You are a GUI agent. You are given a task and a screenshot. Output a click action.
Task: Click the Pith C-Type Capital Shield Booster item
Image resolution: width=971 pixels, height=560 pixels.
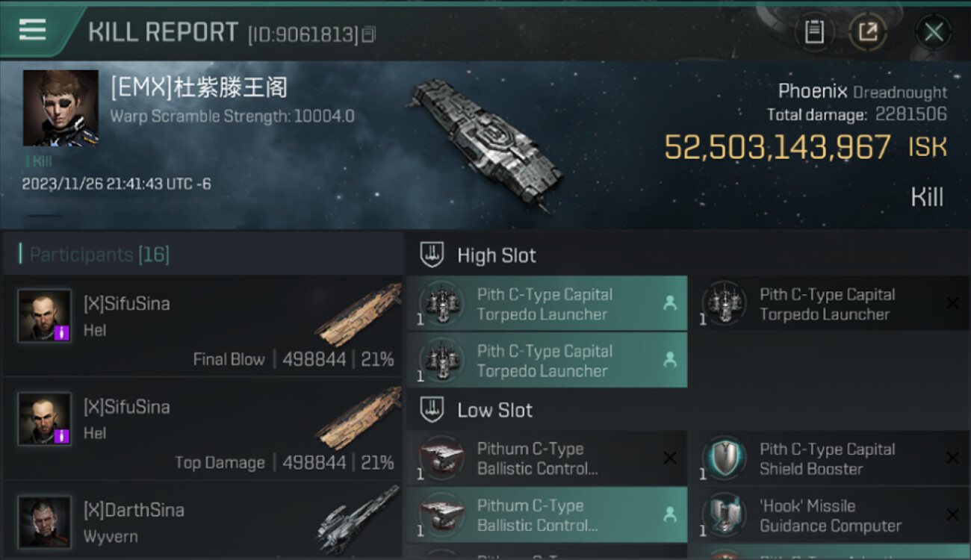828,458
